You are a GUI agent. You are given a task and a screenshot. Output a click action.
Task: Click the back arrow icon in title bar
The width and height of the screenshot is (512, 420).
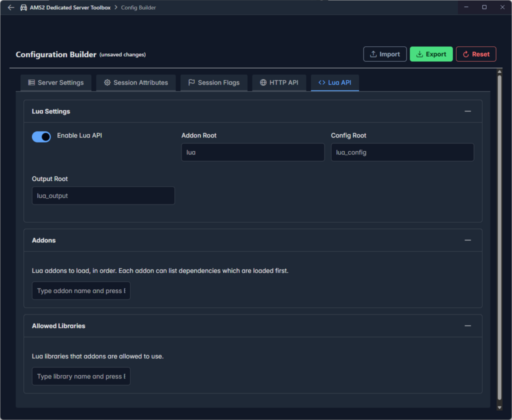click(11, 7)
